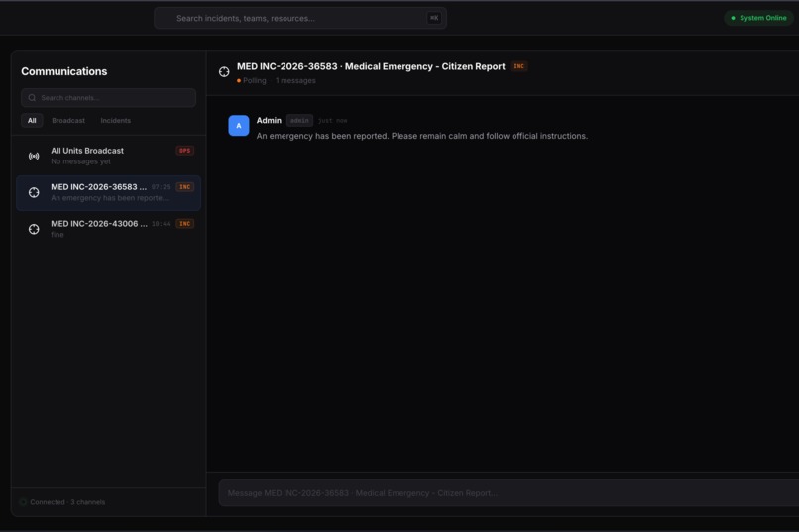Image resolution: width=799 pixels, height=532 pixels.
Task: Open the MED INC-2026-36583 channel
Action: (x=108, y=193)
